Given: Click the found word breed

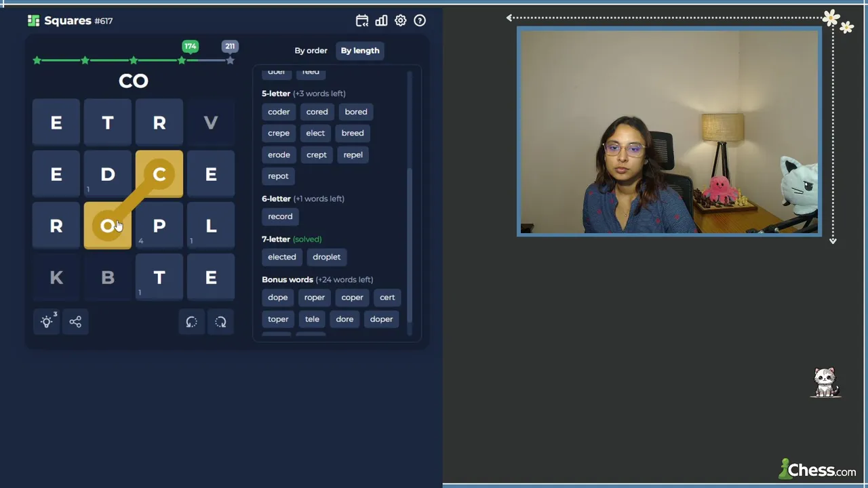Looking at the screenshot, I should (x=353, y=133).
